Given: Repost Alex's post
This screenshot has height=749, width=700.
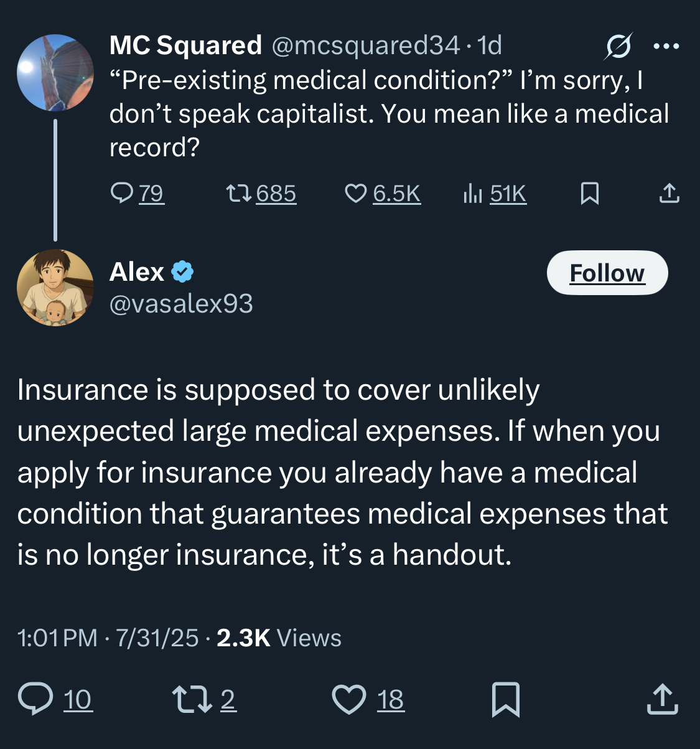Looking at the screenshot, I should point(192,699).
